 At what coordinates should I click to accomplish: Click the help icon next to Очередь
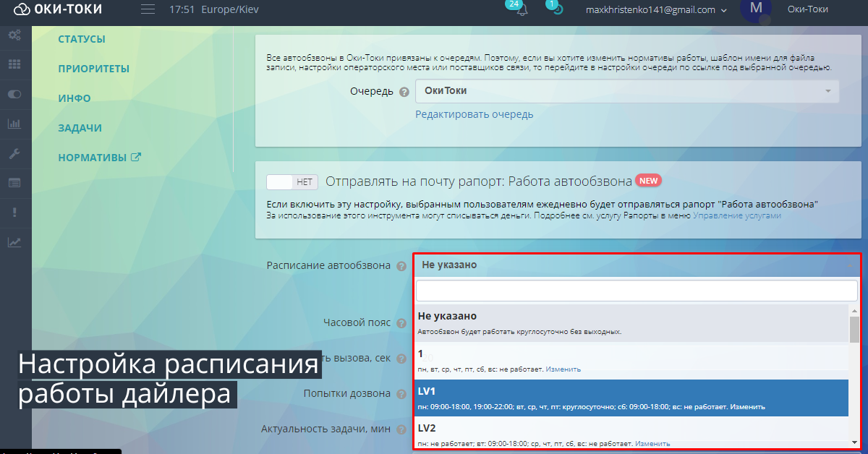tap(404, 92)
